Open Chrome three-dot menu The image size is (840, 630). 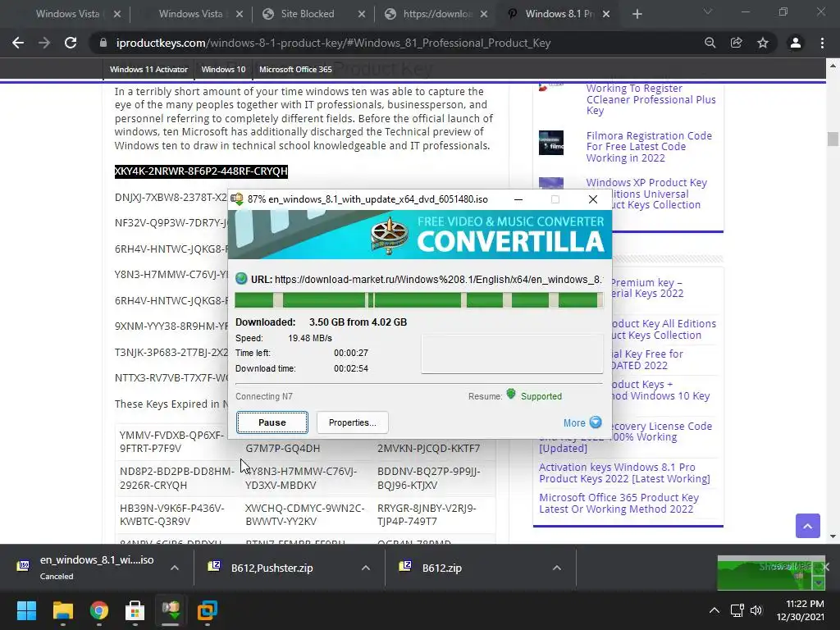(x=822, y=43)
